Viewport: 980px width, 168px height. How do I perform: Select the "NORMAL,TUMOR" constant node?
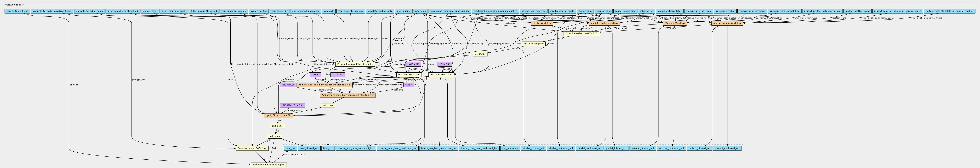tap(292, 105)
